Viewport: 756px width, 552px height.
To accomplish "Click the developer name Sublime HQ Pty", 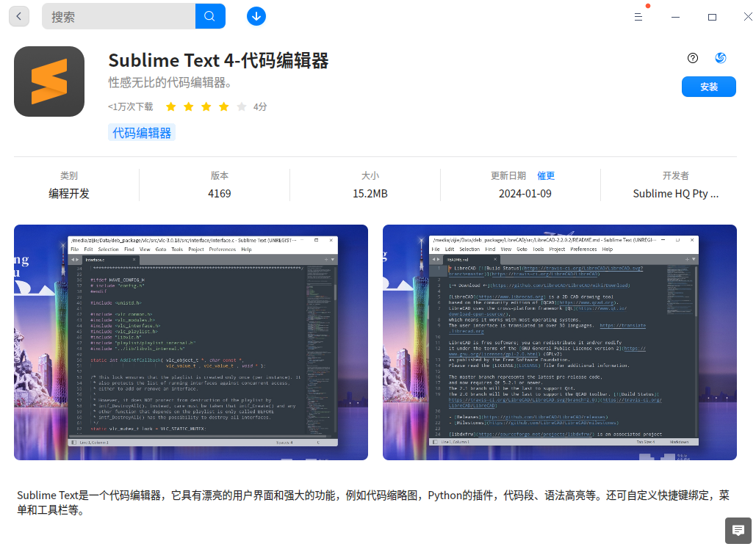I will [675, 194].
